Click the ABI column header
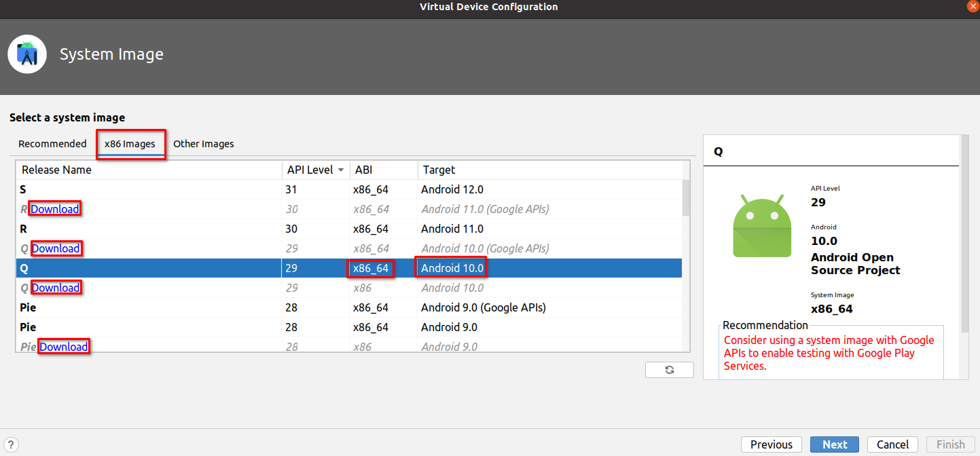The width and height of the screenshot is (980, 456). pyautogui.click(x=384, y=170)
